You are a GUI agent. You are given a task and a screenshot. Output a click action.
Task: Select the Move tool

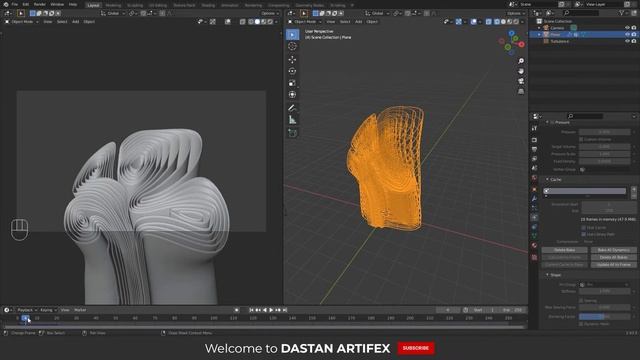[292, 60]
